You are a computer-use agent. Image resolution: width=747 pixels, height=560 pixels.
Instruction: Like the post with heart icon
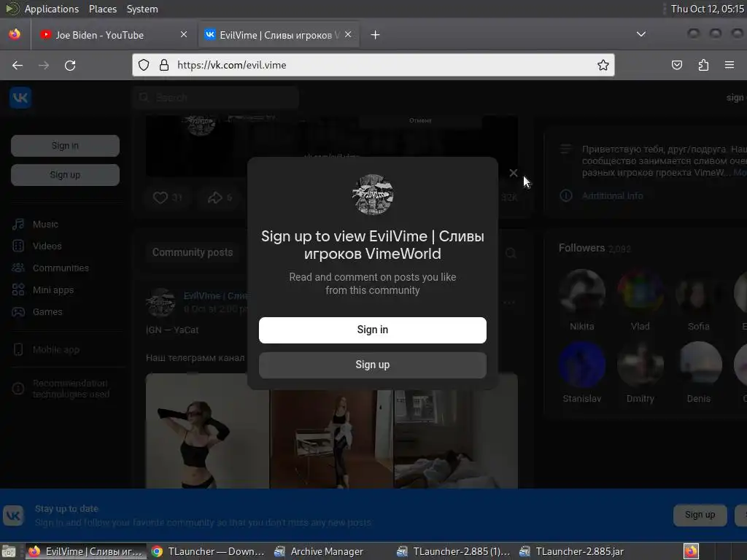[x=167, y=197]
